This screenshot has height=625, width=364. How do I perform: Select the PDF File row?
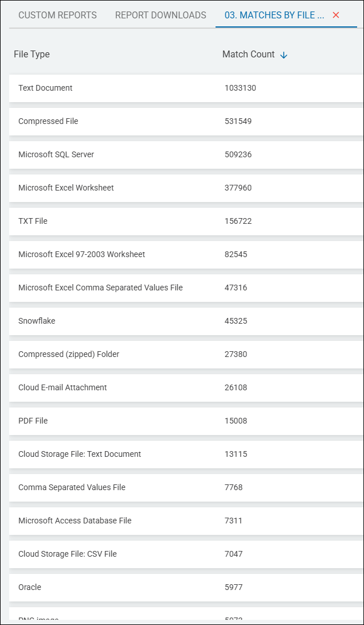point(33,421)
